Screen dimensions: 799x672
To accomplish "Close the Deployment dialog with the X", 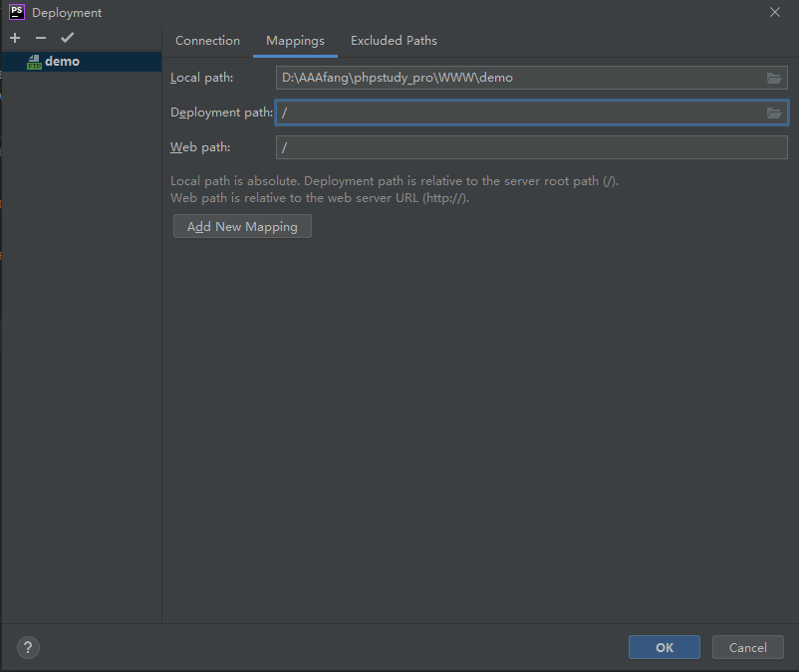I will coord(774,12).
